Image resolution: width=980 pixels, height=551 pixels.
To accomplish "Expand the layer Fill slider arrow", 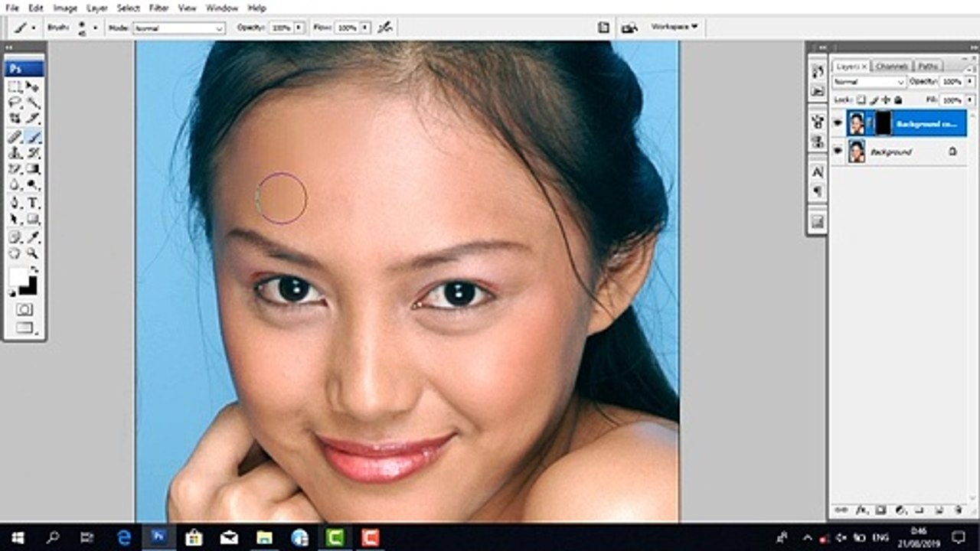I will (x=970, y=99).
